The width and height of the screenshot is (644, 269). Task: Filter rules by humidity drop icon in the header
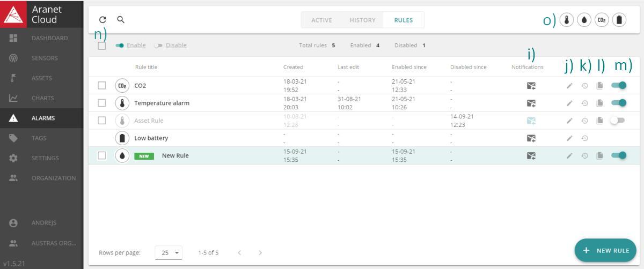coord(584,20)
